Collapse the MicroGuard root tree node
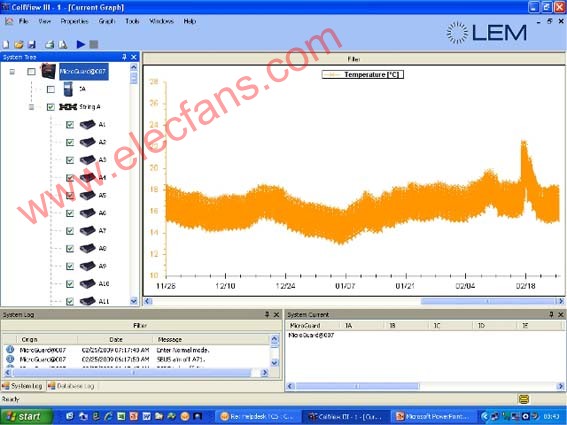This screenshot has height=425, width=567. 12,72
